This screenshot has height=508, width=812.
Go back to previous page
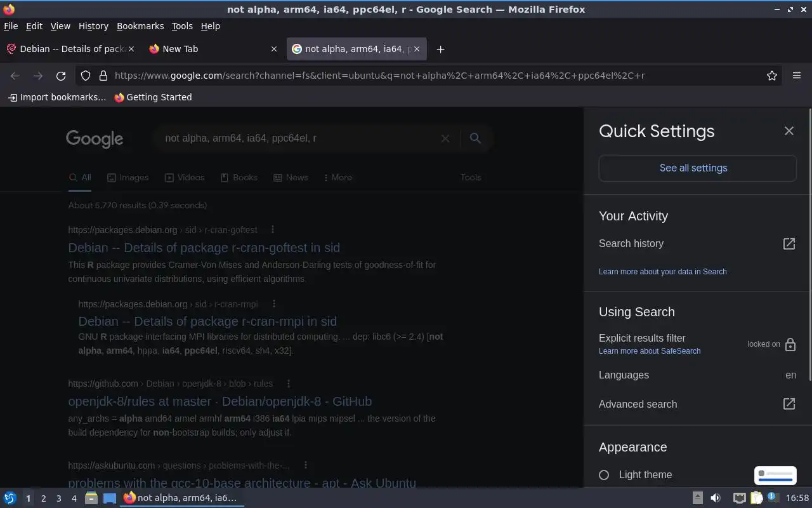pos(15,76)
